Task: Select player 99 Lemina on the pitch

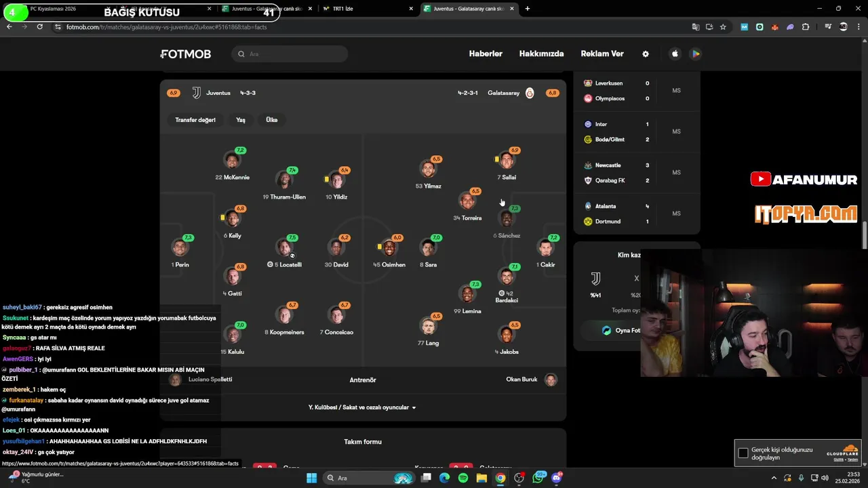Action: pos(467,299)
